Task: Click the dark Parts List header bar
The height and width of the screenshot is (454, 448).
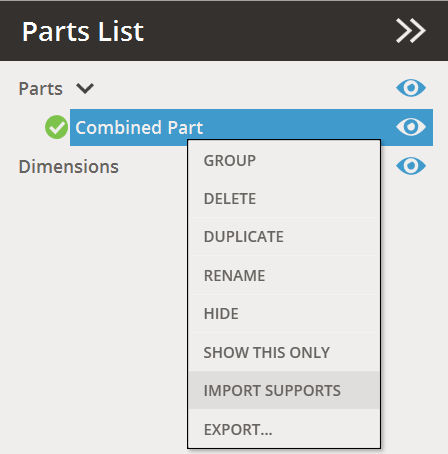Action: pyautogui.click(x=224, y=31)
